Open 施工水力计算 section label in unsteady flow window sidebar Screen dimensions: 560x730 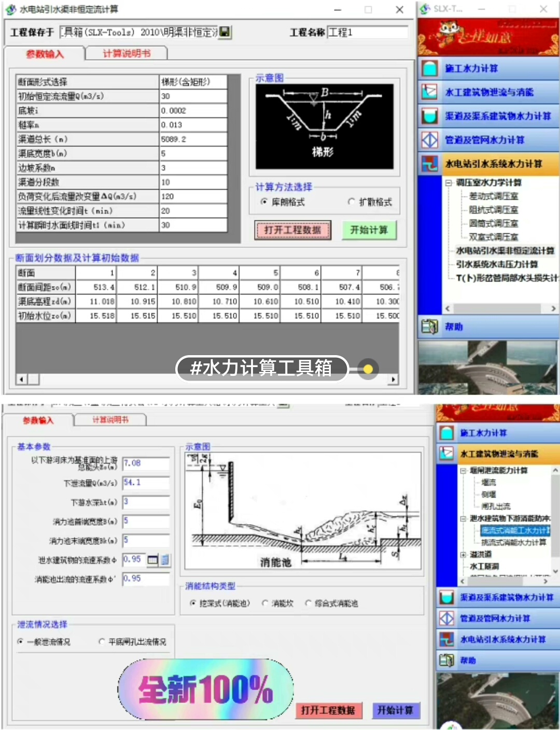(471, 68)
